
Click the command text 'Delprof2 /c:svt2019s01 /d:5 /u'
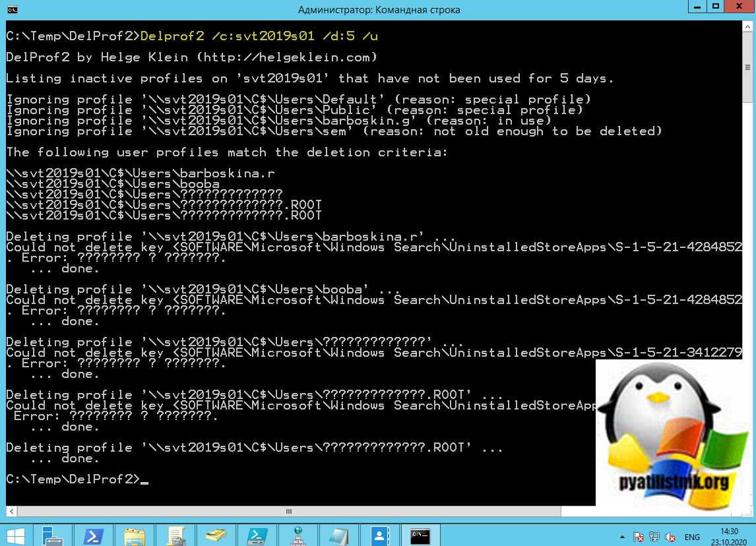pyautogui.click(x=259, y=36)
